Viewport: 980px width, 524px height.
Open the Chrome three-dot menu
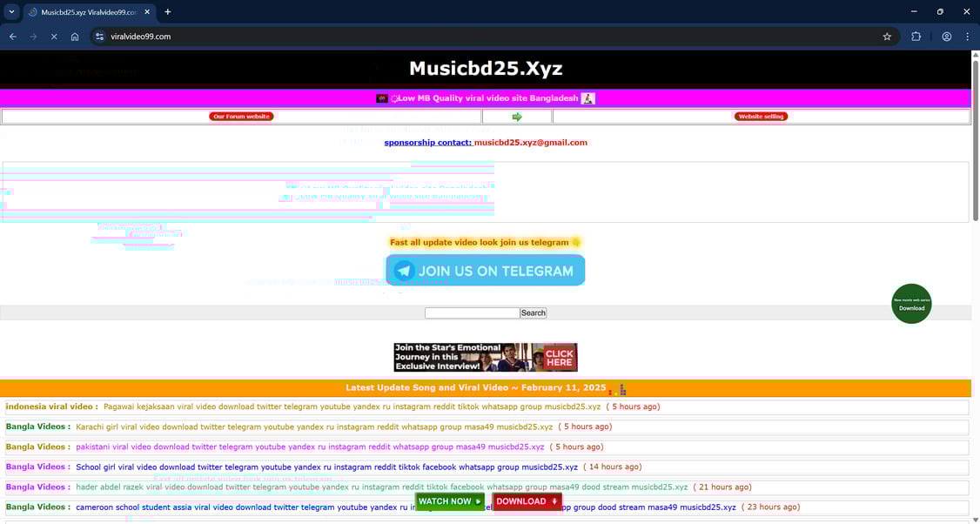pos(967,37)
